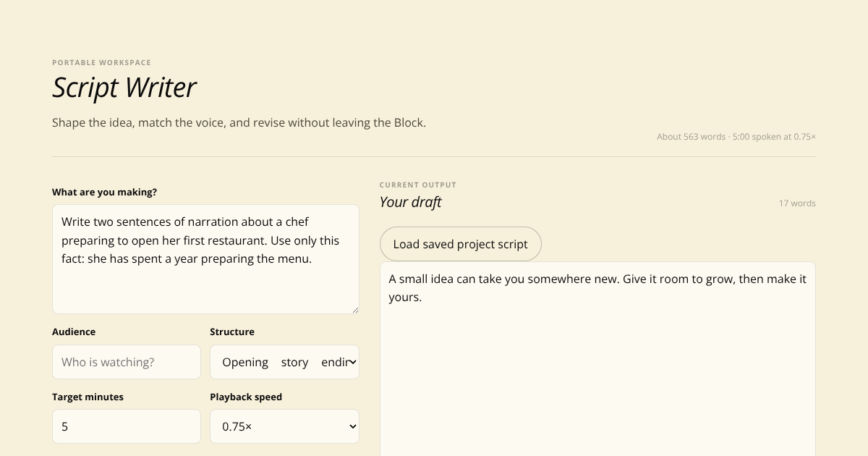
Task: Click the Target minutes field showing 5
Action: coord(127,426)
